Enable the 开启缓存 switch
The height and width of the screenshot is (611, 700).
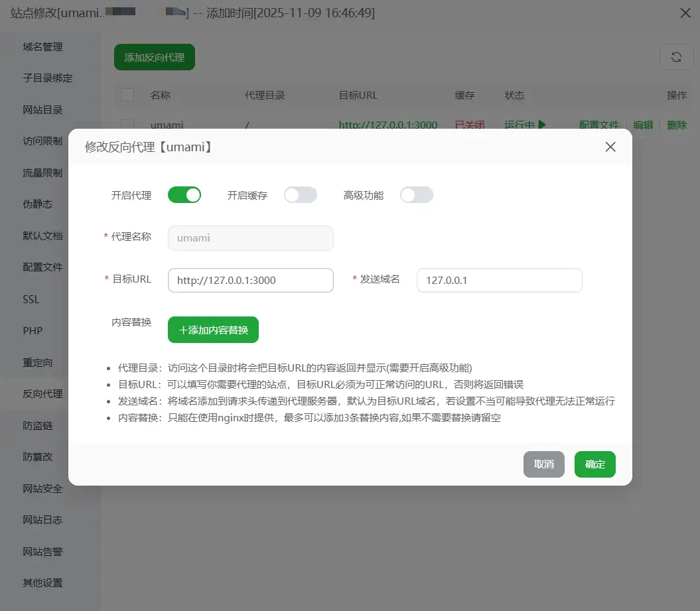(301, 195)
